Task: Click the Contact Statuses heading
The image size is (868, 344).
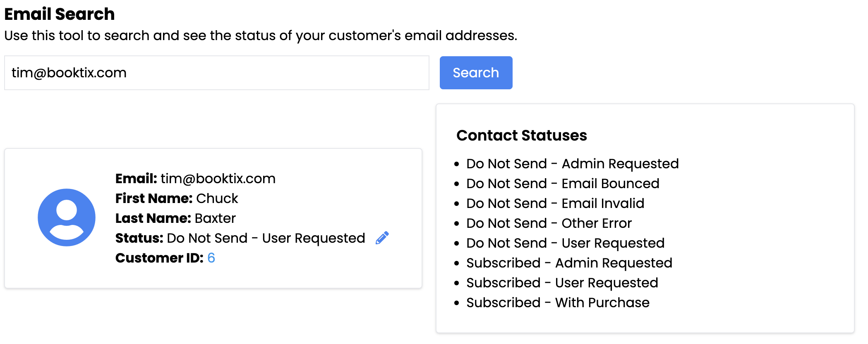Action: pos(521,136)
